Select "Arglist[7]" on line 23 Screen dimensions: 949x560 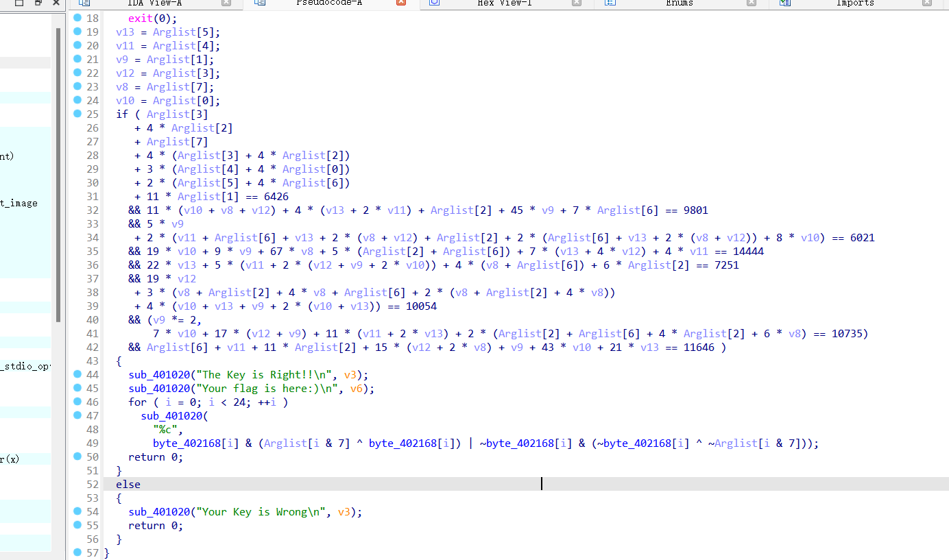click(x=178, y=87)
